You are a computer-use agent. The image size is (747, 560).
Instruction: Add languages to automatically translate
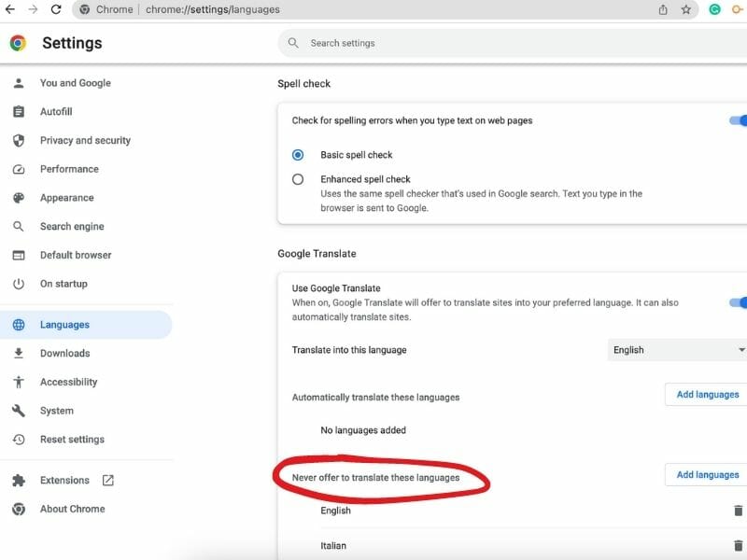click(707, 395)
